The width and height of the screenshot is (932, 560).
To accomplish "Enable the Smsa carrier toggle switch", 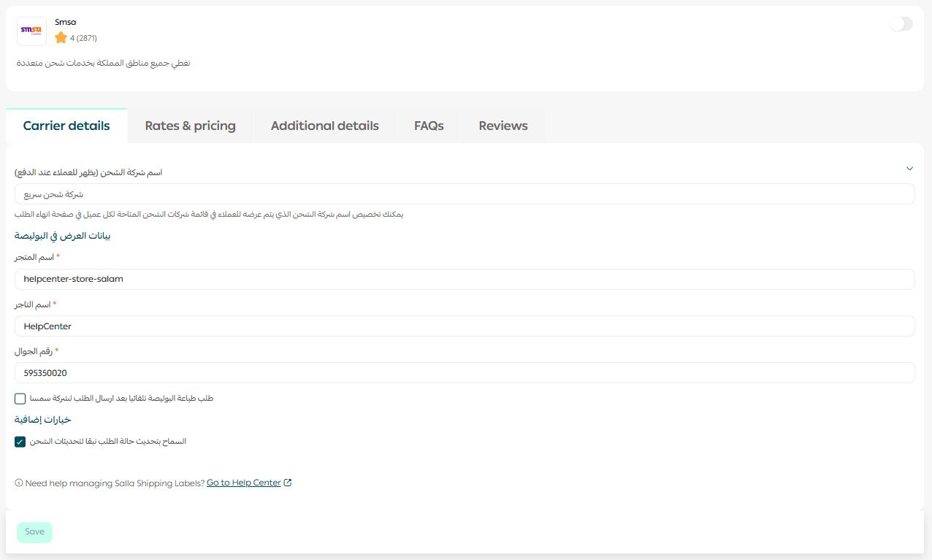I will tap(901, 24).
